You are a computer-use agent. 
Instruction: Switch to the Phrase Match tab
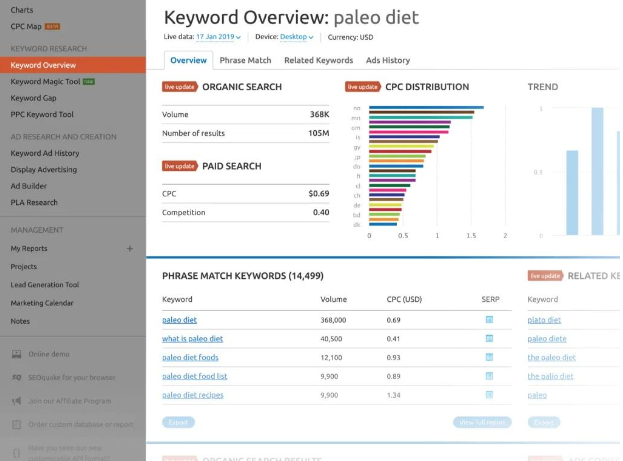(x=245, y=60)
